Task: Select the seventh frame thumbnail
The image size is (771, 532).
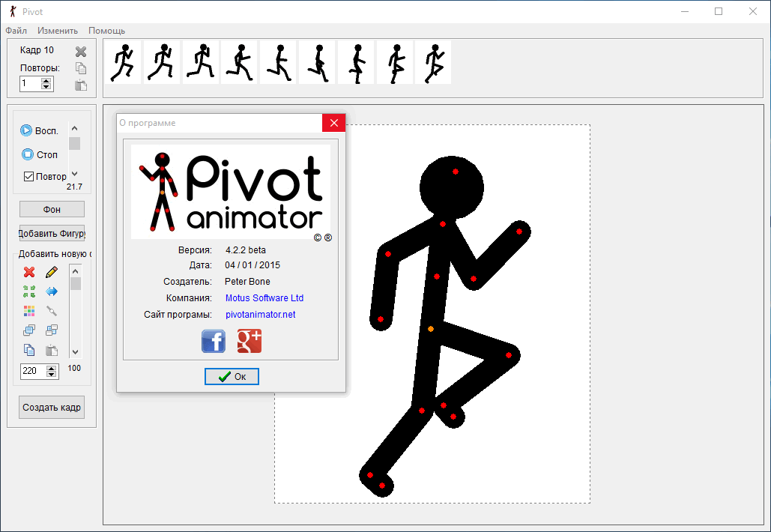Action: click(x=355, y=62)
